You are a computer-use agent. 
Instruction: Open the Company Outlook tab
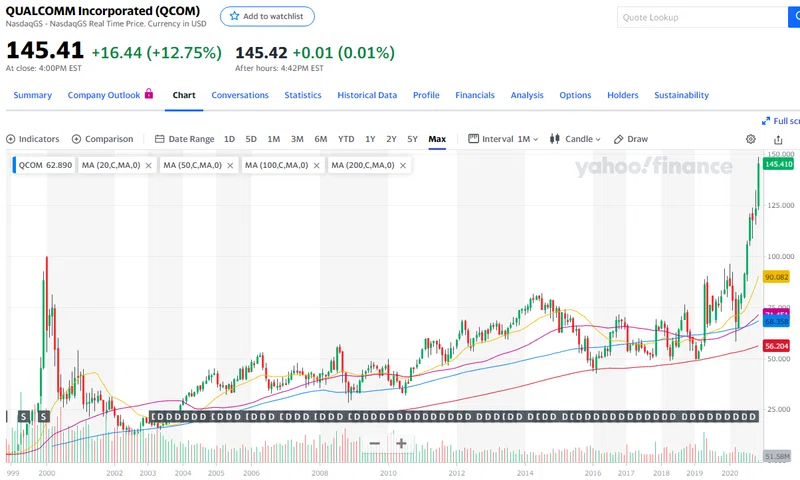[104, 95]
